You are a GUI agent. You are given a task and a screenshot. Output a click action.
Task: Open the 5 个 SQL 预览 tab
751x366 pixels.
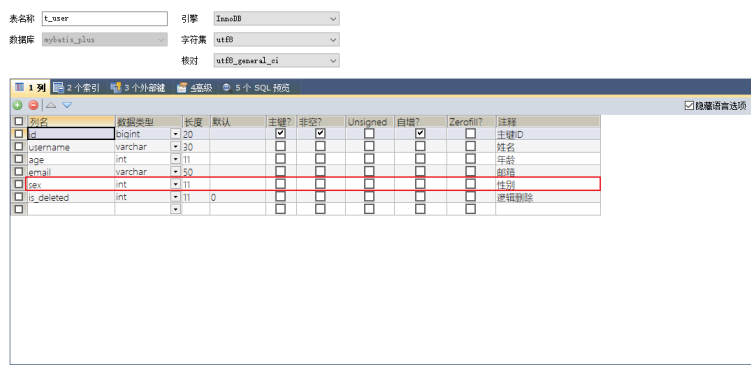pyautogui.click(x=256, y=87)
